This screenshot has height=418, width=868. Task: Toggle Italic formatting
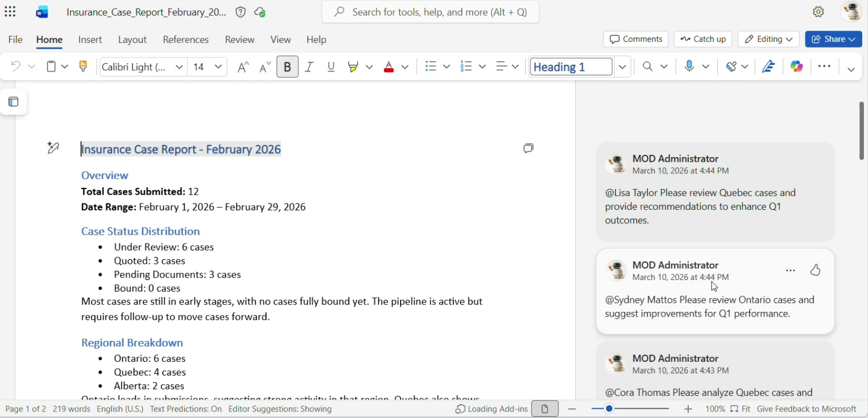310,67
